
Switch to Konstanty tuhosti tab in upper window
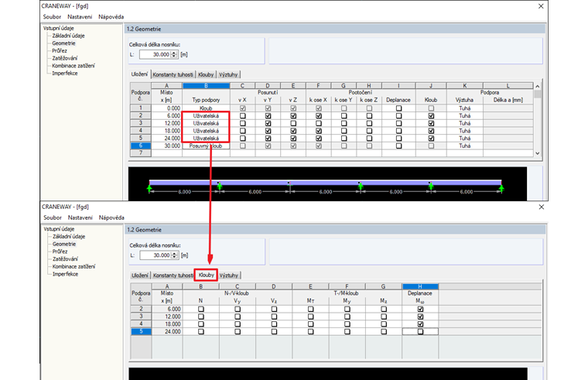tap(173, 74)
